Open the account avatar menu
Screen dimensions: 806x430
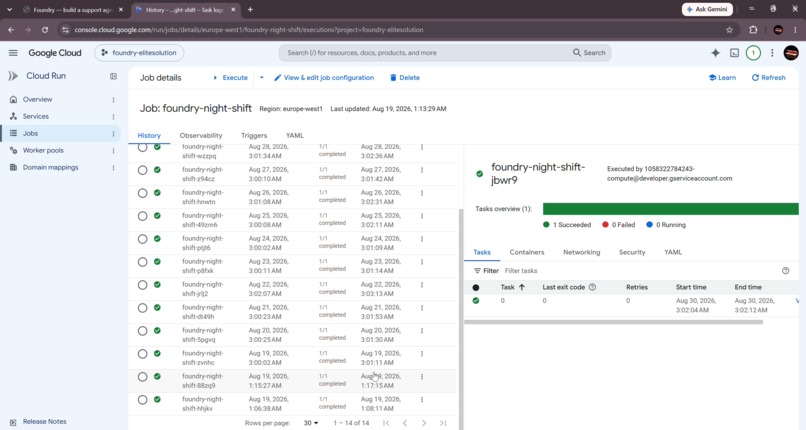point(791,53)
